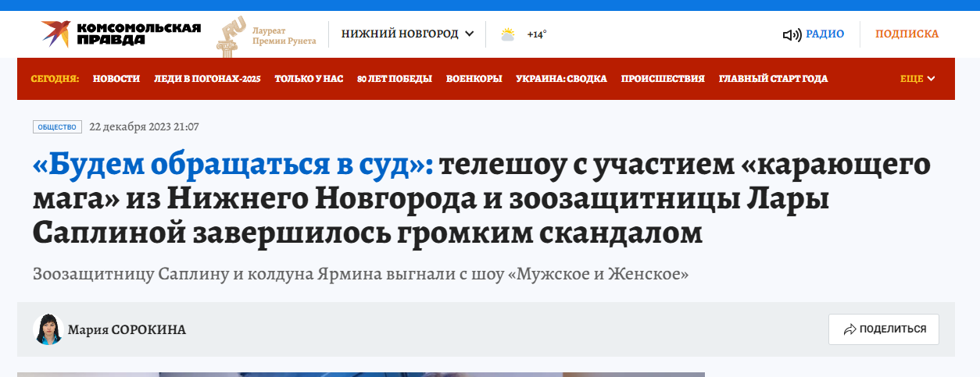This screenshot has height=377, width=980.
Task: Click author Мария Сорокина's avatar photo
Action: [48, 329]
